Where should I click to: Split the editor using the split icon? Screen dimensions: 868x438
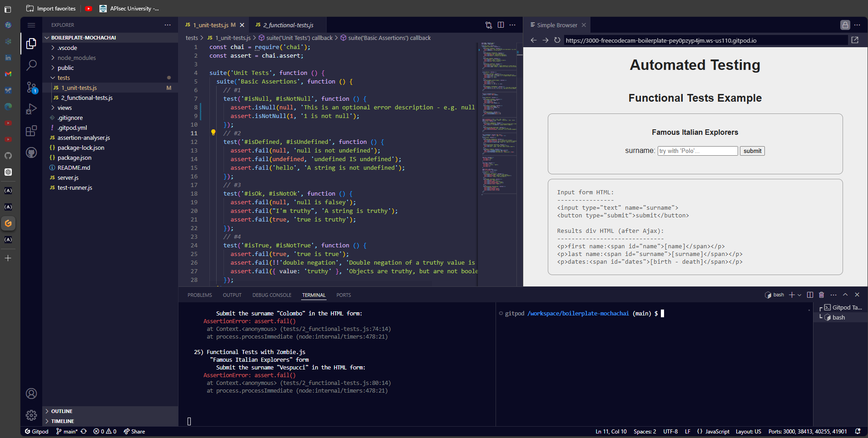[x=501, y=25]
